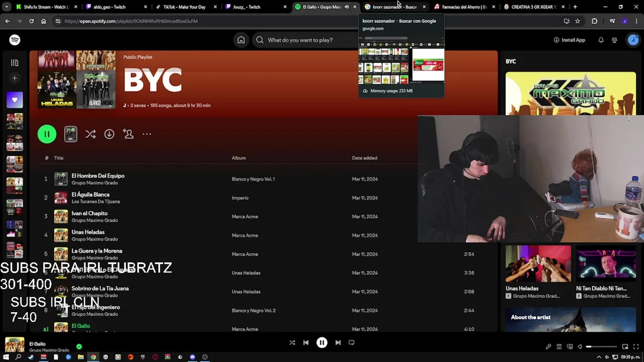Skip to previous track
Image resolution: width=644 pixels, height=362 pixels.
[305, 342]
